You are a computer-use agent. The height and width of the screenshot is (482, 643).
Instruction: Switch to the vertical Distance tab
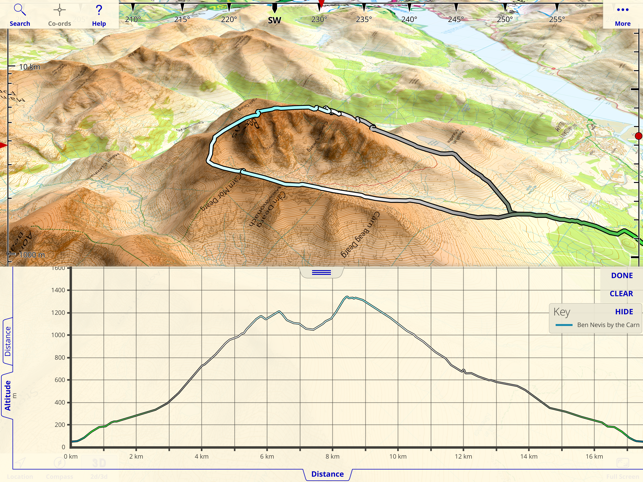tap(7, 341)
